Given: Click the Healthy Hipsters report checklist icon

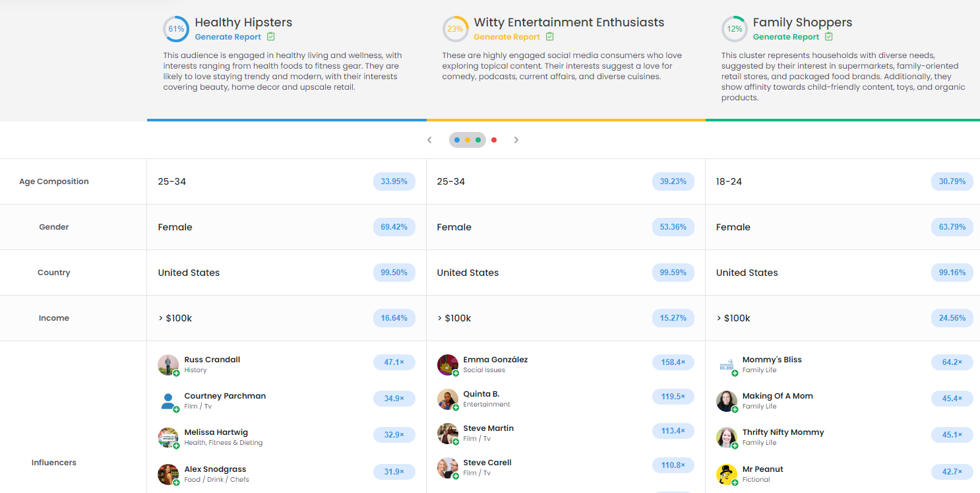Looking at the screenshot, I should (271, 37).
